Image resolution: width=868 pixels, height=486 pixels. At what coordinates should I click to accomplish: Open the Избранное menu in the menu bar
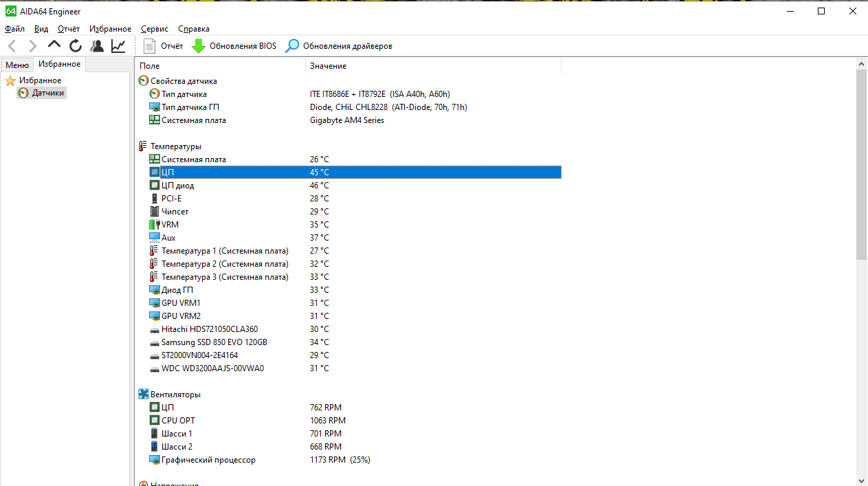click(x=110, y=29)
